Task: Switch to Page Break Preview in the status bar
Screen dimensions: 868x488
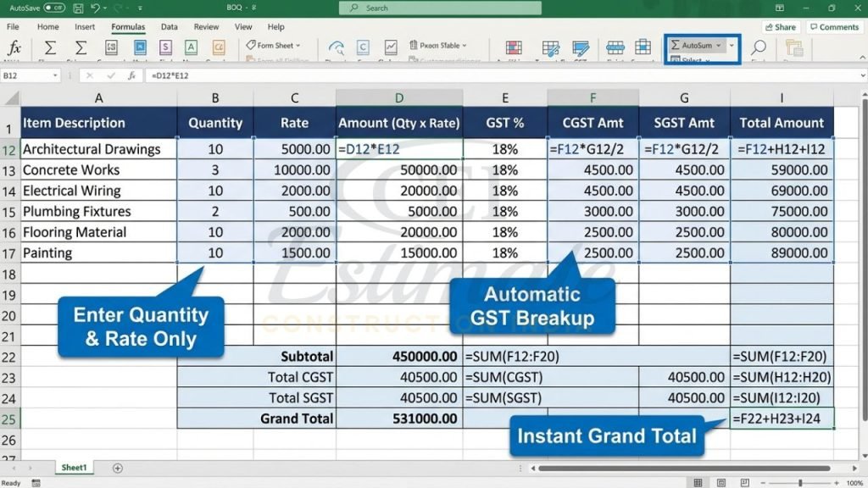Action: 744,483
